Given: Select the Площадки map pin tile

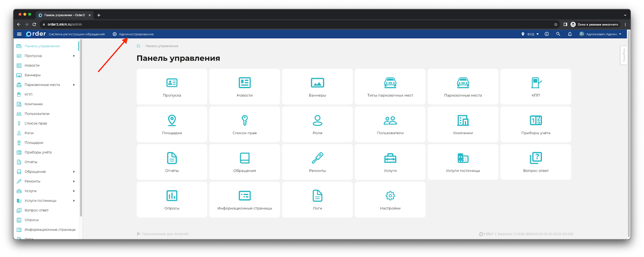Looking at the screenshot, I should tap(172, 124).
